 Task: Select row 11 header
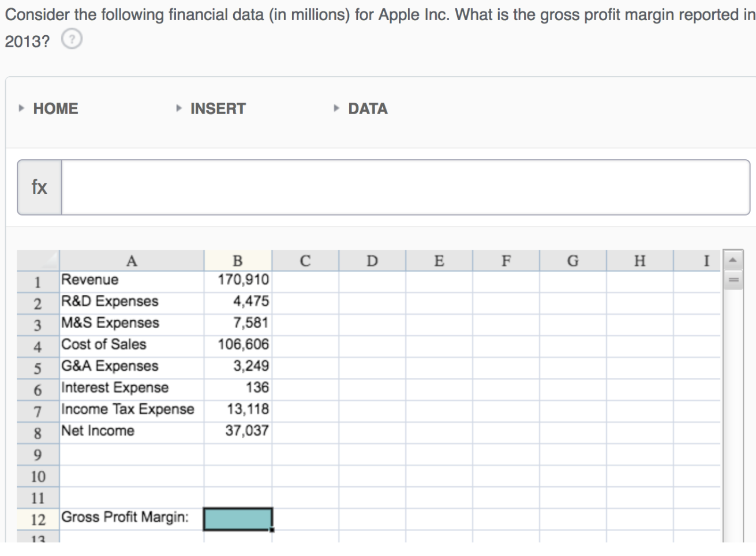click(38, 498)
